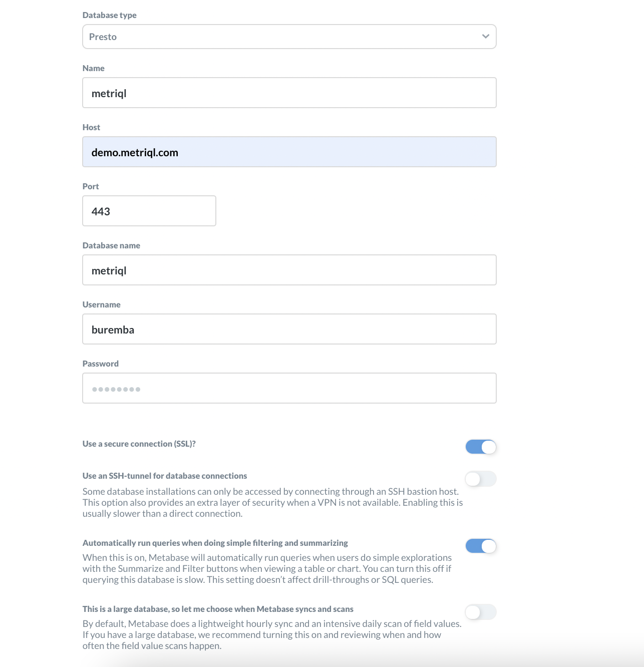Click the "Password" field label
Viewport: 644px width, 667px height.
click(100, 364)
